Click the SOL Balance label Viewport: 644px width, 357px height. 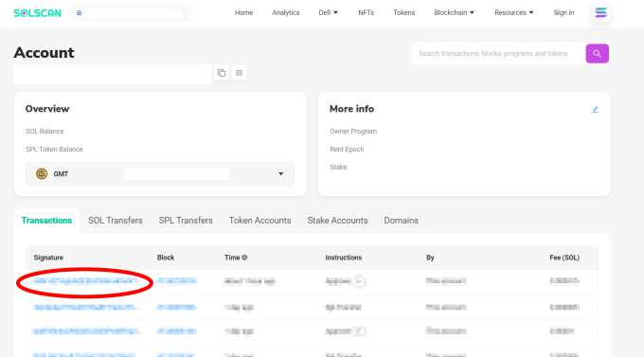point(45,131)
